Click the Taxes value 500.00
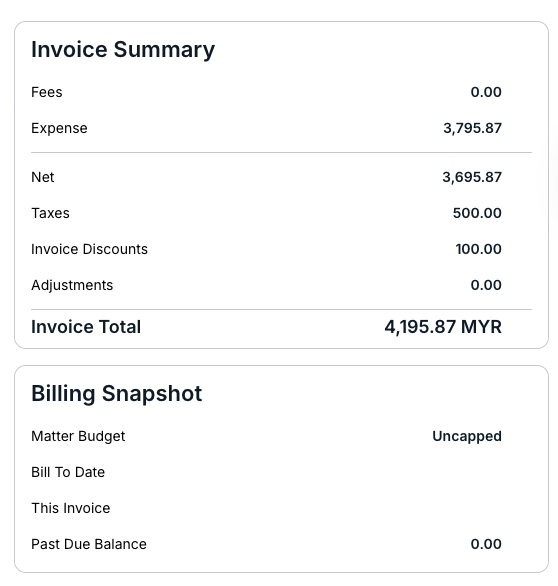Image resolution: width=558 pixels, height=586 pixels. click(477, 213)
